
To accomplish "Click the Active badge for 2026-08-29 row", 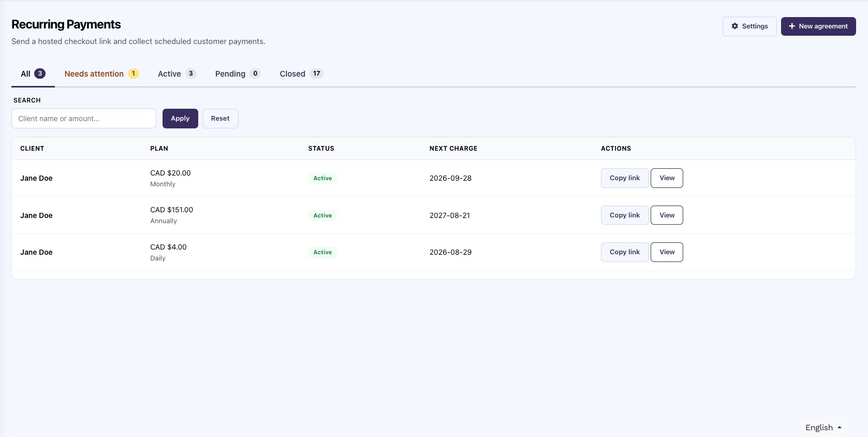I will [322, 252].
